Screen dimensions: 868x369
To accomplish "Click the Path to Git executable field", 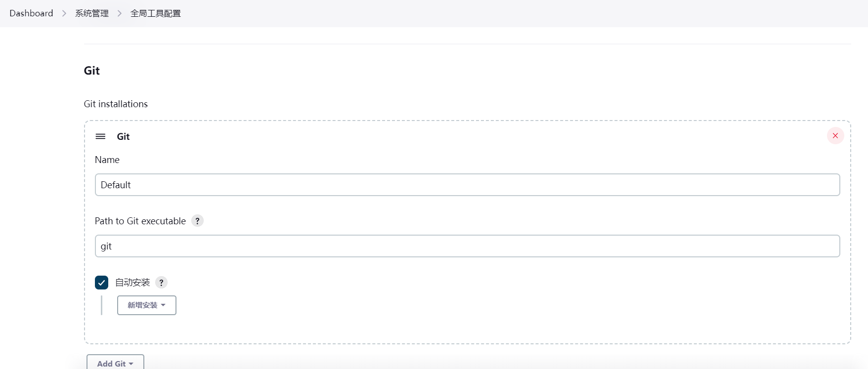I will (x=467, y=246).
